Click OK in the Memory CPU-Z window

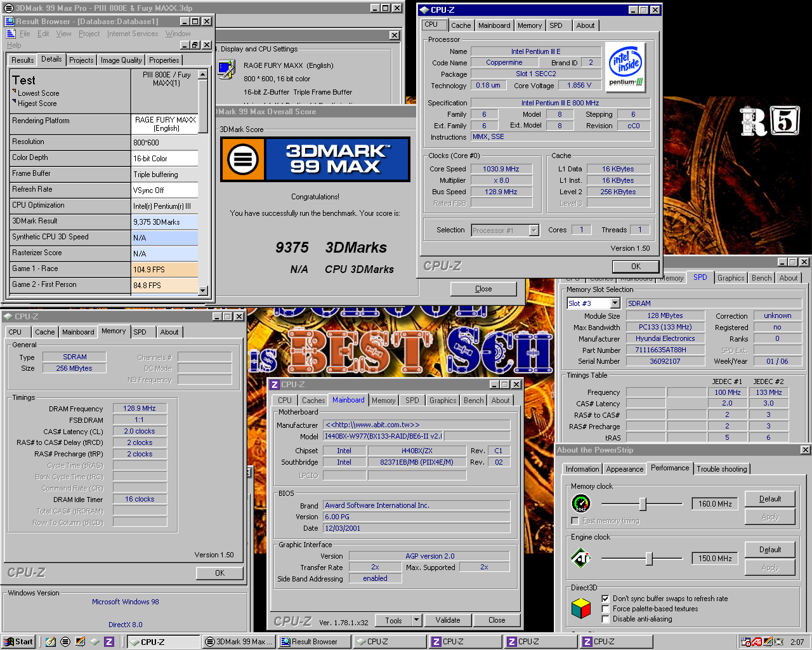[219, 573]
